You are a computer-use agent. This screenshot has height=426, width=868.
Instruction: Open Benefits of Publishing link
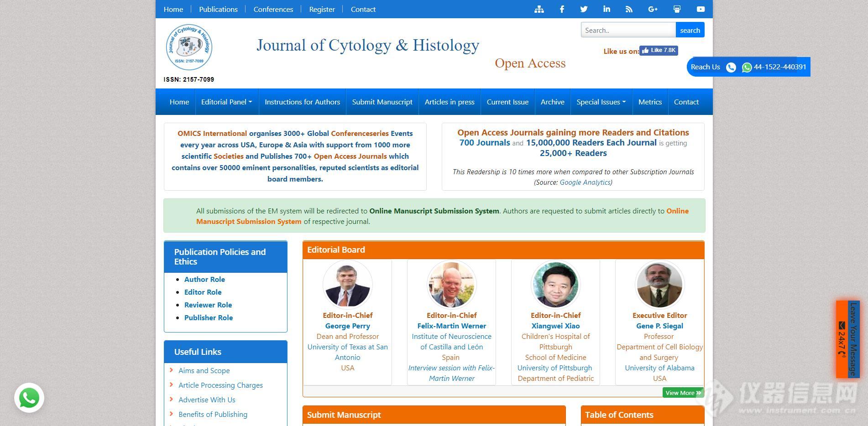(x=213, y=414)
